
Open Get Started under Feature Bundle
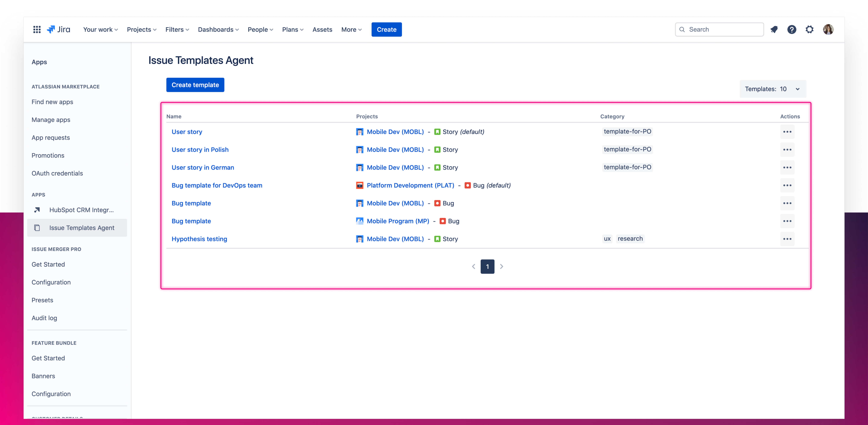pos(48,358)
